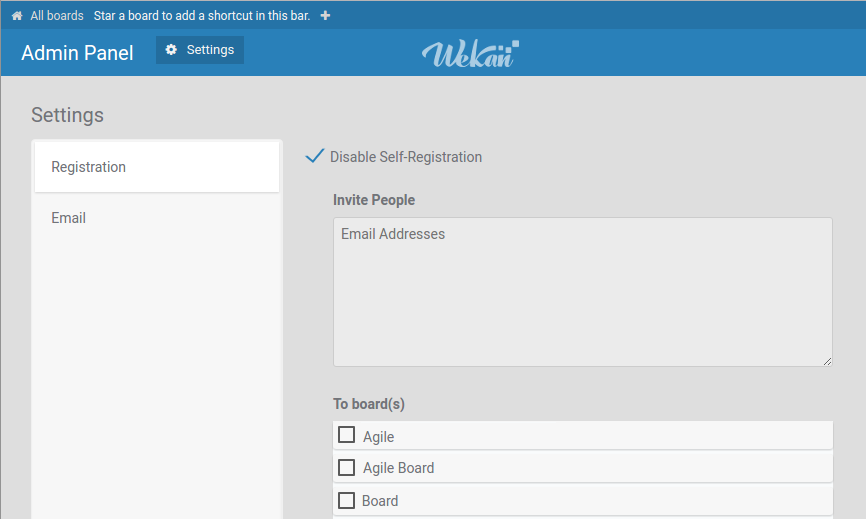Tick the Agile Board checkbox
The height and width of the screenshot is (519, 866).
pyautogui.click(x=347, y=467)
